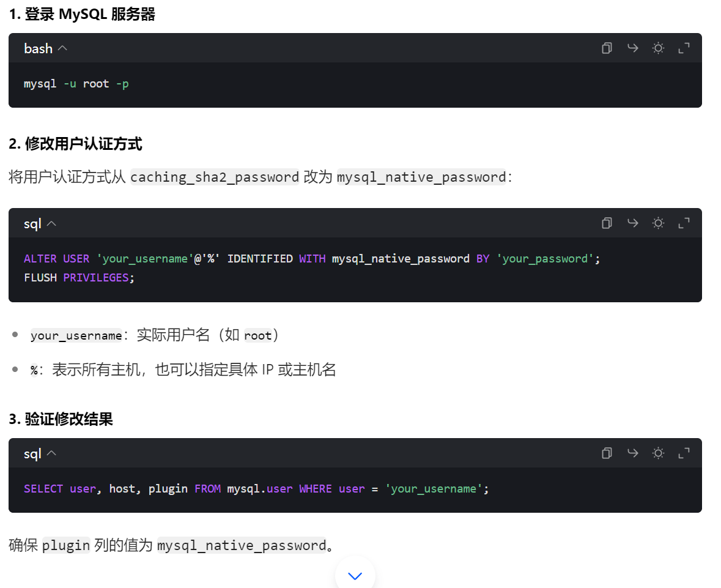Viewport: 721px width, 588px height.
Task: Toggle light theme on the bash code block
Action: pos(659,48)
